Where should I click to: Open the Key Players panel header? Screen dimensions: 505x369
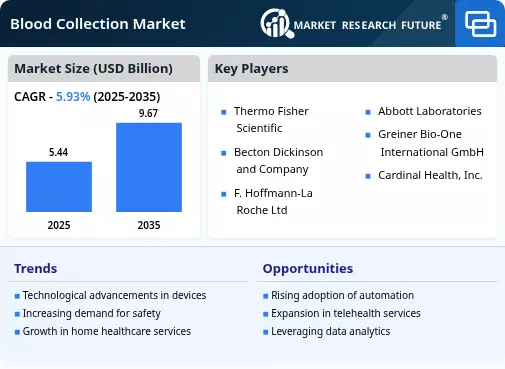352,69
